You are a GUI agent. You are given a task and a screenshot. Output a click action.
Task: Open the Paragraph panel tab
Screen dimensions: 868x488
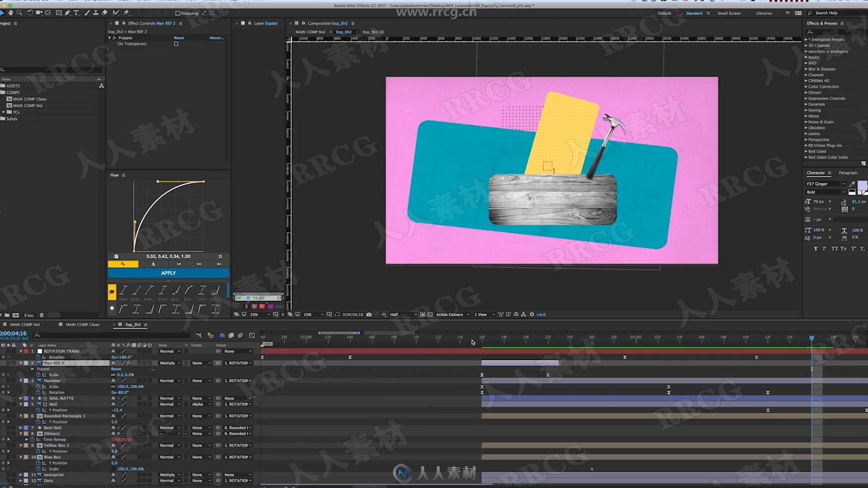[848, 173]
